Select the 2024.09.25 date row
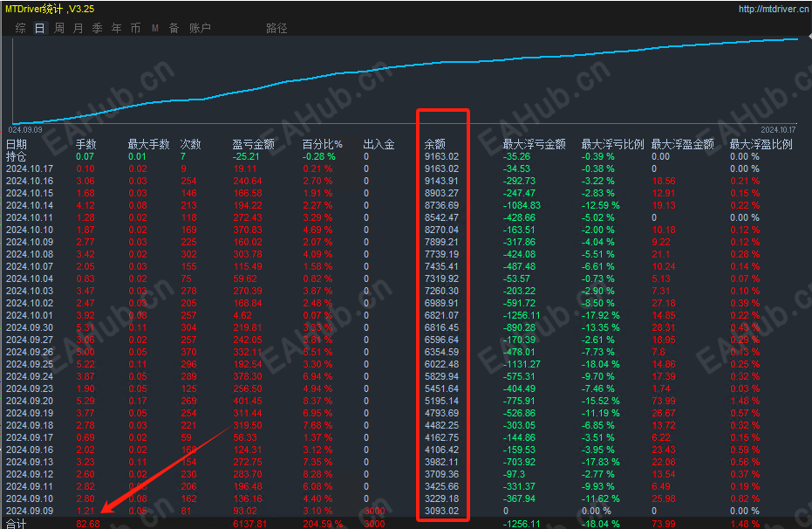 [x=30, y=364]
